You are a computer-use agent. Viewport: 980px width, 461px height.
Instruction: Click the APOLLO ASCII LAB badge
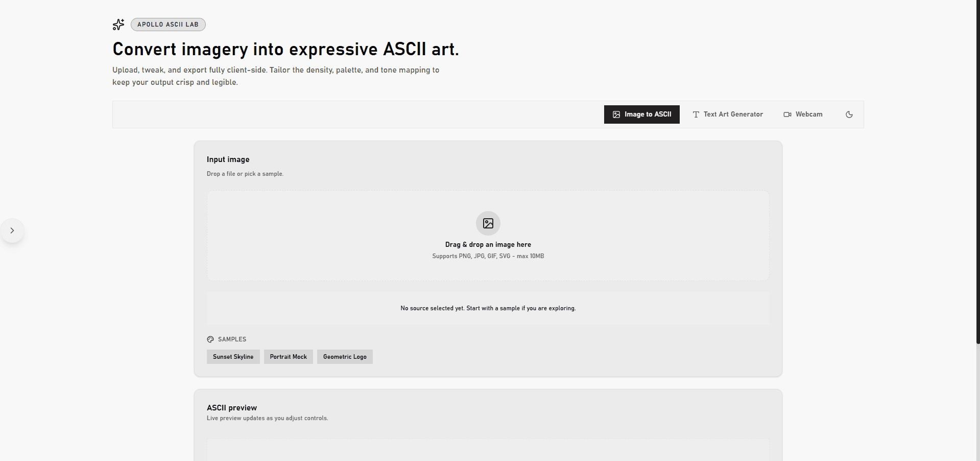click(168, 25)
